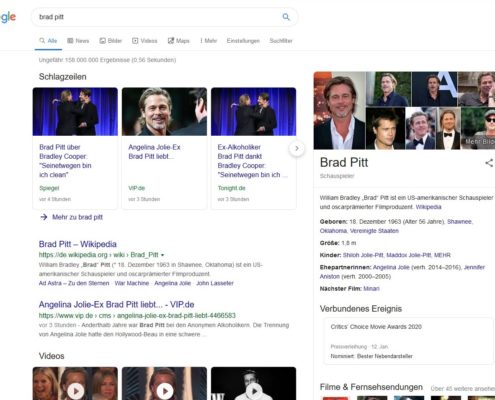
Task: Click the Spiegel headline card thumbnail image
Action: click(x=75, y=112)
